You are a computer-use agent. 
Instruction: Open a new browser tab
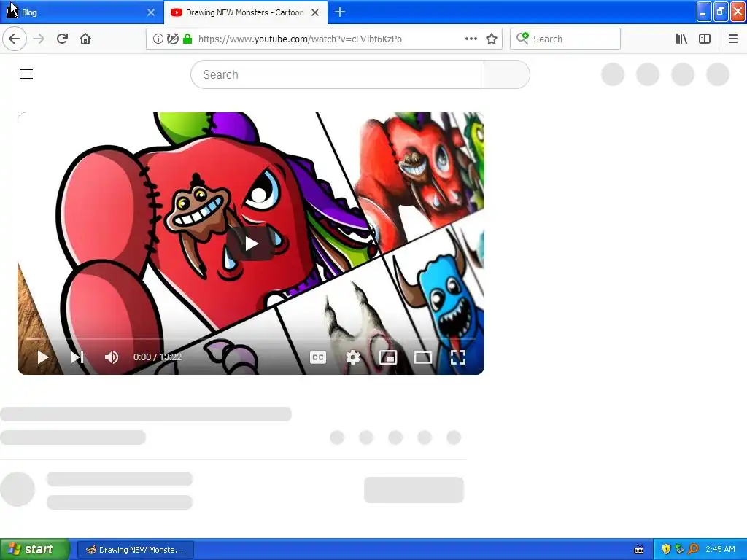point(340,12)
